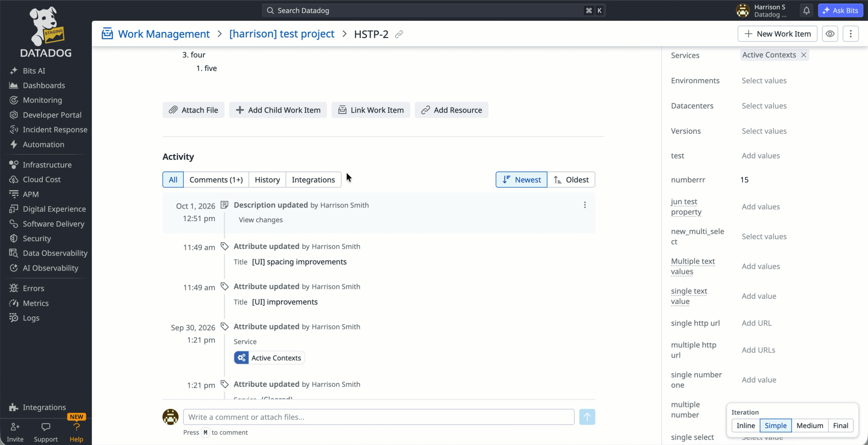Open Automation section

43,145
